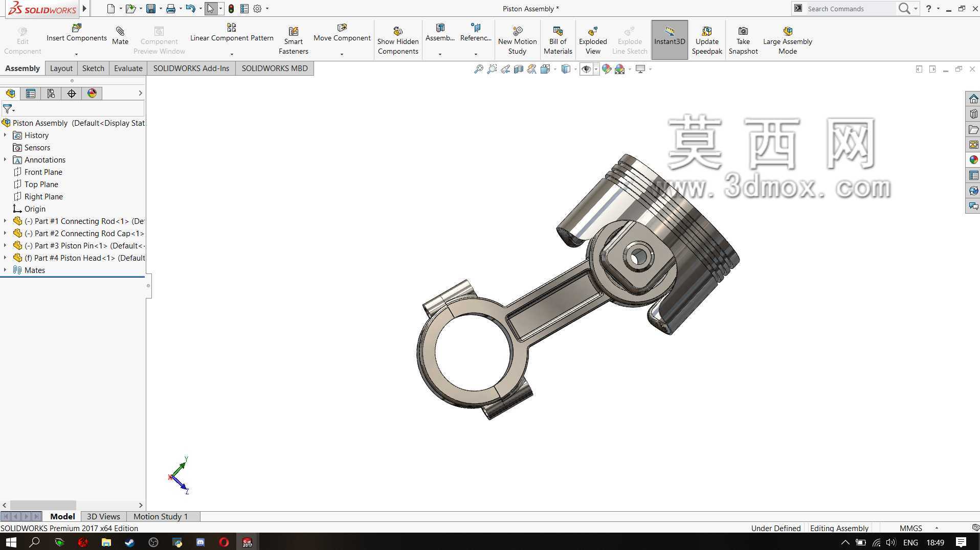Open the FeatureManager design tree tab
The width and height of the screenshot is (980, 550).
(x=10, y=94)
